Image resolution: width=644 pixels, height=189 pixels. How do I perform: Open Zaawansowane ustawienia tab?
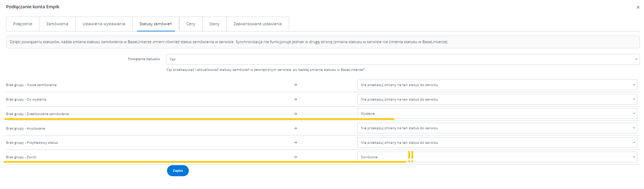257,24
